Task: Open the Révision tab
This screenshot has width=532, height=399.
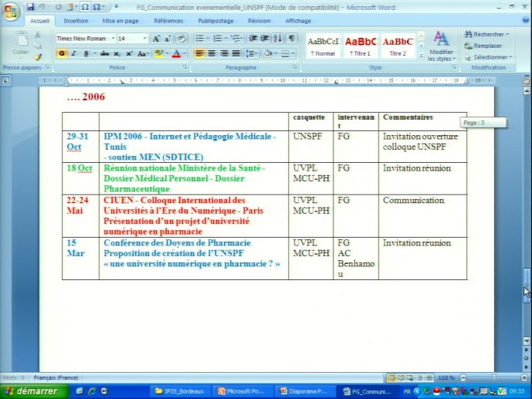Action: click(259, 21)
